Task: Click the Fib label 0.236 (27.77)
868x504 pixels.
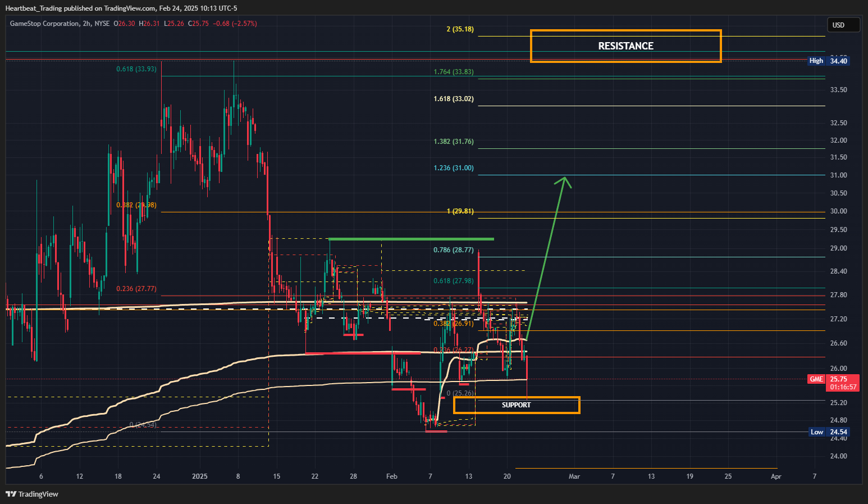Action: click(x=136, y=289)
